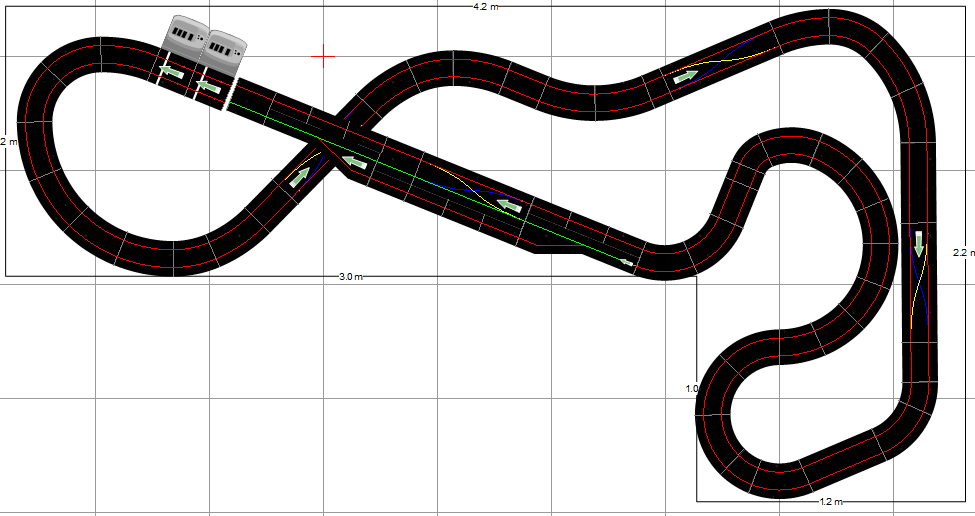Select the 1.0 dimension label beside the hairpin
Image resolution: width=975 pixels, height=516 pixels.
click(691, 388)
